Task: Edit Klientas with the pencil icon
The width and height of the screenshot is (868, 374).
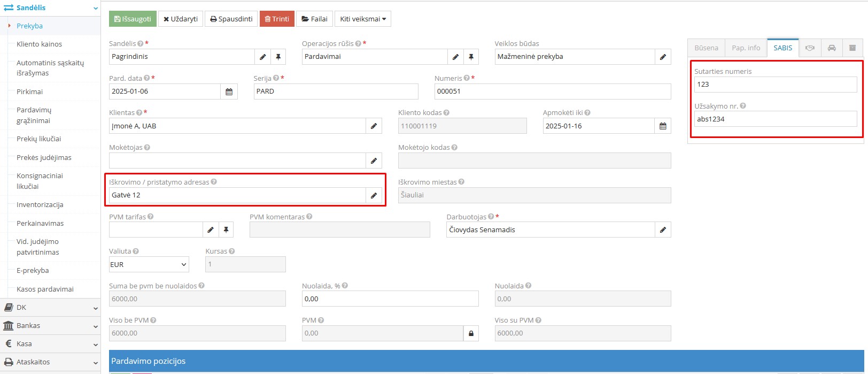Action: [x=374, y=126]
